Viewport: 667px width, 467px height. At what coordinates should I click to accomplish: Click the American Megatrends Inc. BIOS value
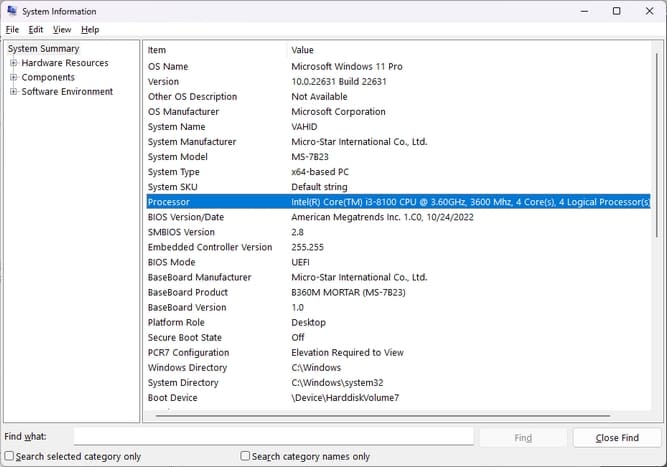(382, 217)
